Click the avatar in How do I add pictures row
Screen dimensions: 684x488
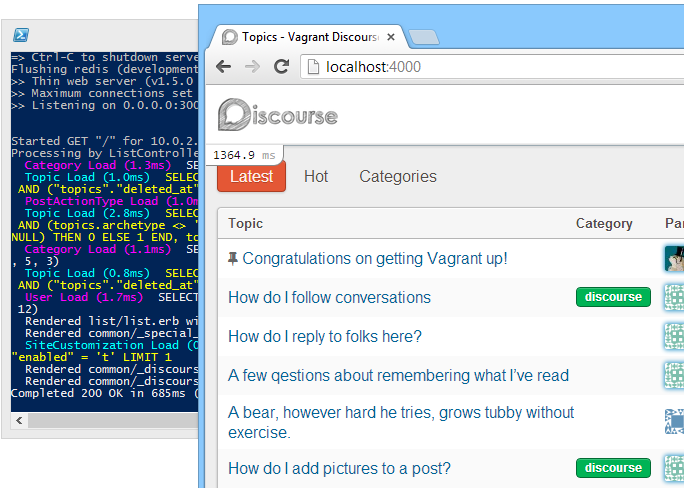tap(674, 468)
